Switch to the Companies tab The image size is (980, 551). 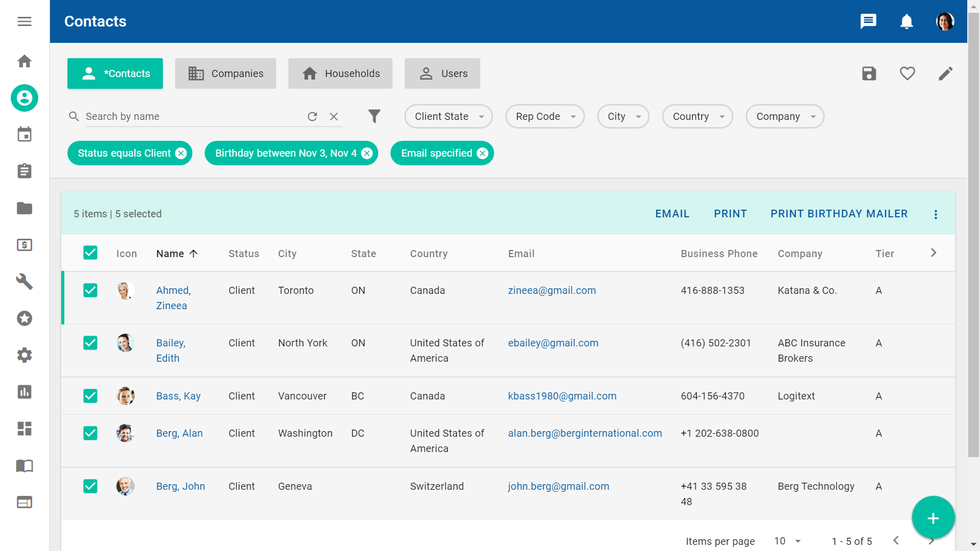pyautogui.click(x=226, y=73)
